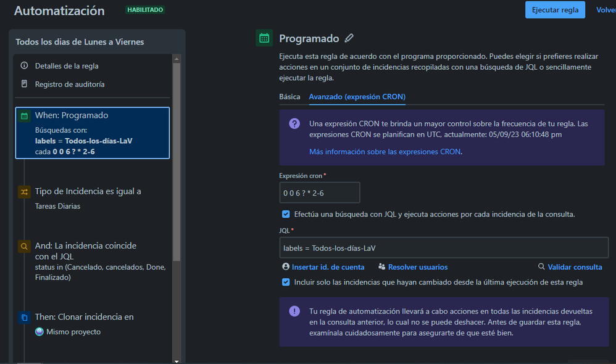This screenshot has height=364, width=616.
Task: Click the green calendar icon next to Programado heading
Action: click(264, 38)
